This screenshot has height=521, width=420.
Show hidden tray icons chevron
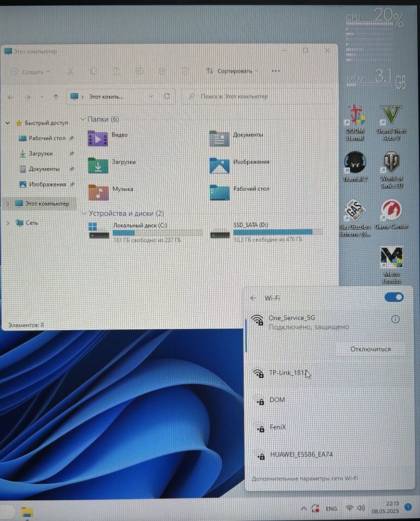303,508
